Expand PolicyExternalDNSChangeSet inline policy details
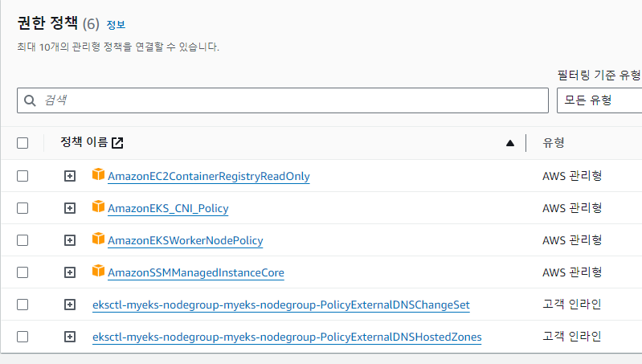This screenshot has width=642, height=364. click(x=70, y=305)
